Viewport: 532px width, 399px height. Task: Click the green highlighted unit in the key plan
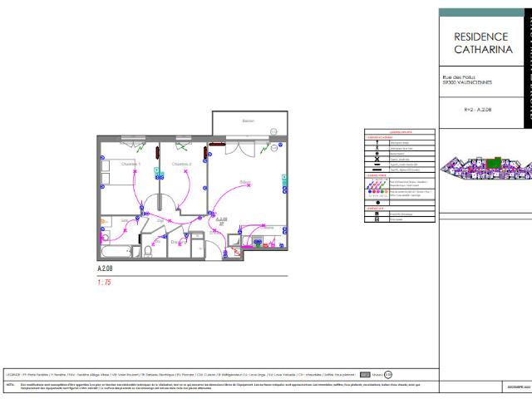494,163
